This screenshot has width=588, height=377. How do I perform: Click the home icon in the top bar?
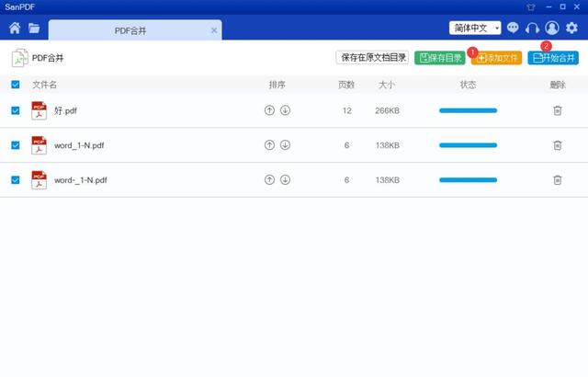(x=15, y=28)
